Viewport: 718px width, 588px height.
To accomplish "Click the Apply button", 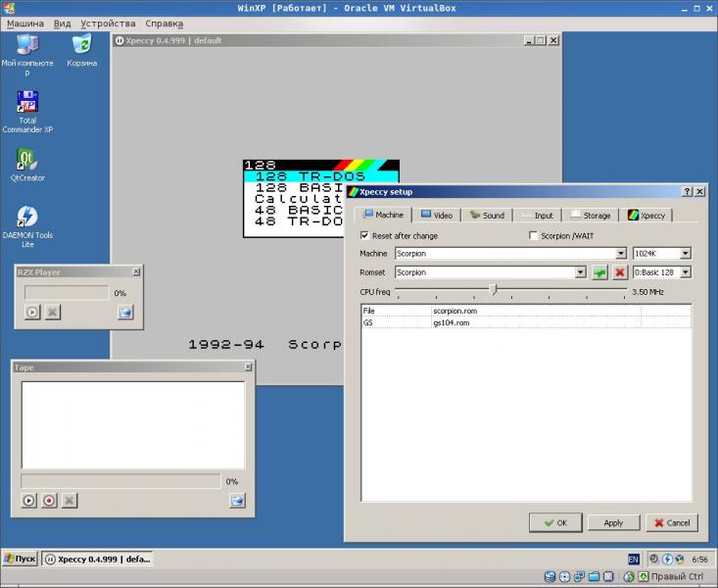I will tap(613, 522).
